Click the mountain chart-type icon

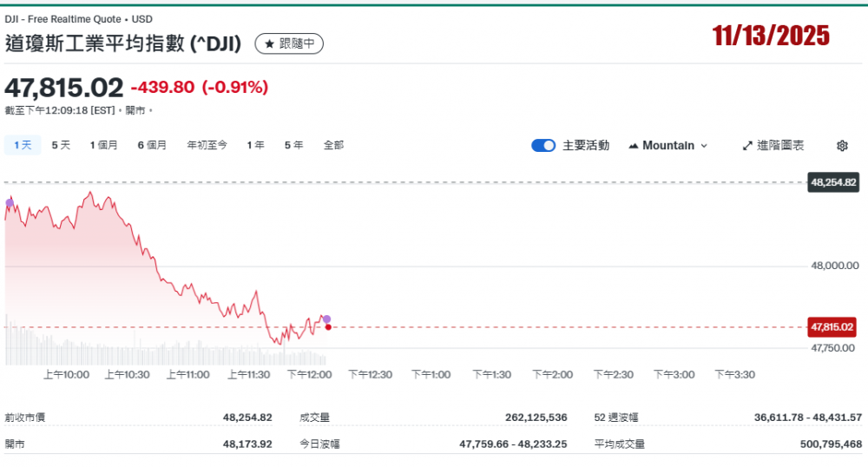(x=633, y=146)
